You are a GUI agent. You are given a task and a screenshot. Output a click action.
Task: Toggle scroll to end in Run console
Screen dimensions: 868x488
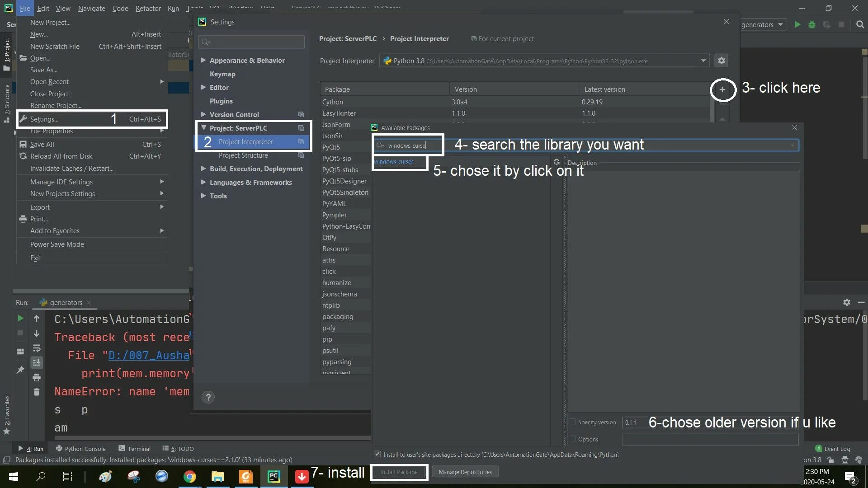37,362
